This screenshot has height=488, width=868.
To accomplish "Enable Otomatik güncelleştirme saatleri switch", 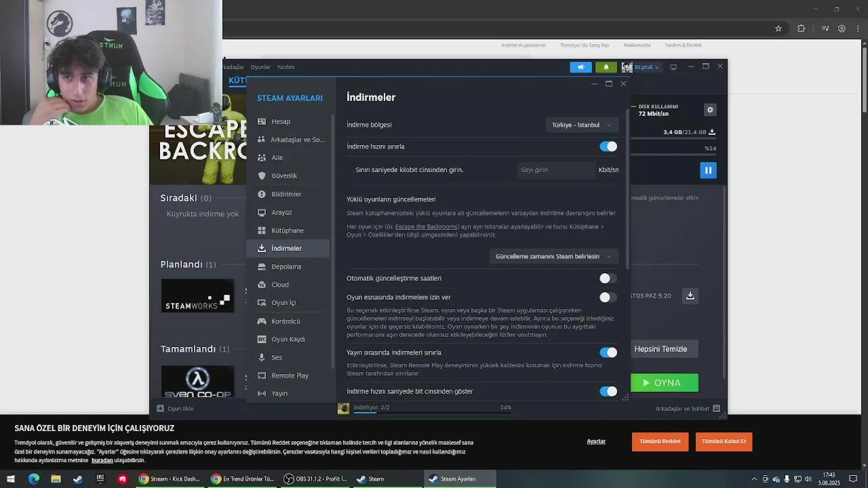I will tap(608, 279).
